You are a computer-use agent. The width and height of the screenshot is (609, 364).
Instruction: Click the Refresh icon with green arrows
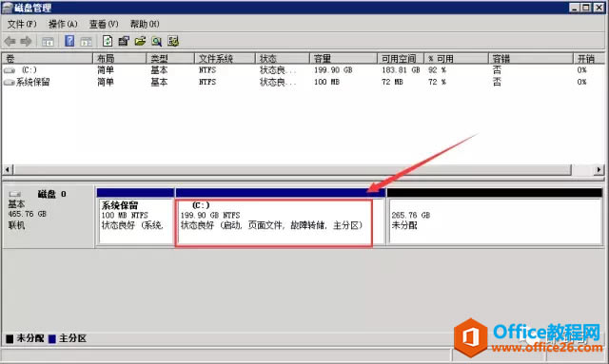coord(108,41)
